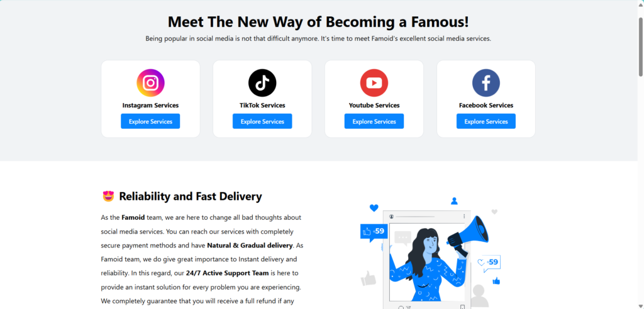The height and width of the screenshot is (309, 644).
Task: Open the Instagram Services title
Action: 150,106
